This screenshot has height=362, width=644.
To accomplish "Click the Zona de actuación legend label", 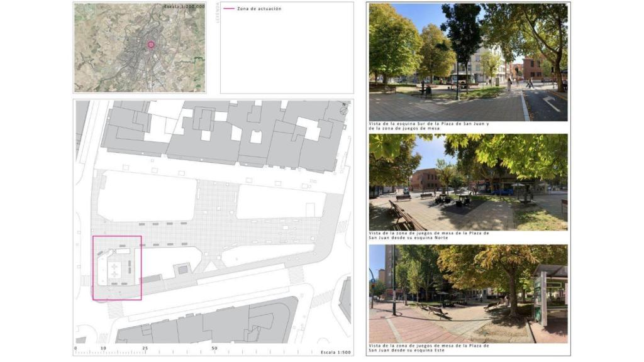I will [259, 9].
